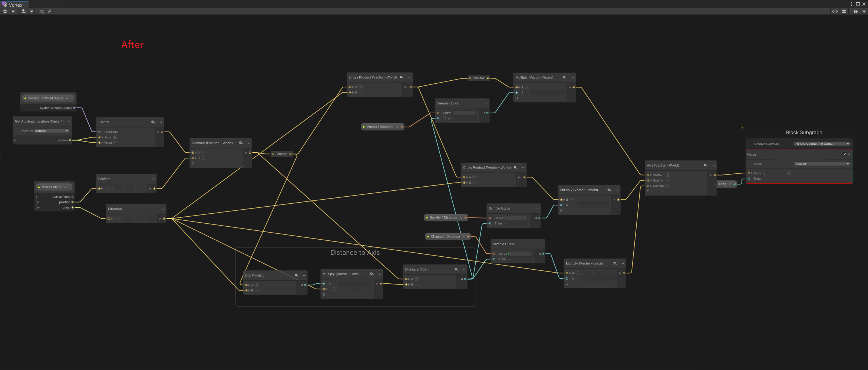868x370 pixels.
Task: Open Location Current dropdown in Get Attribute
Action: pos(52,131)
